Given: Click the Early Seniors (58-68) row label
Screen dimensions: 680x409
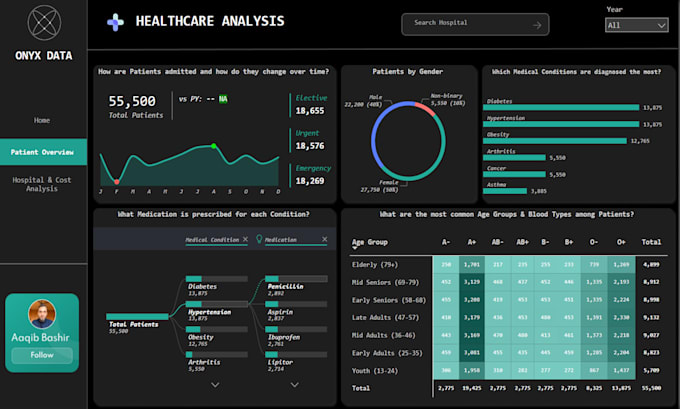Looking at the screenshot, I should [389, 300].
